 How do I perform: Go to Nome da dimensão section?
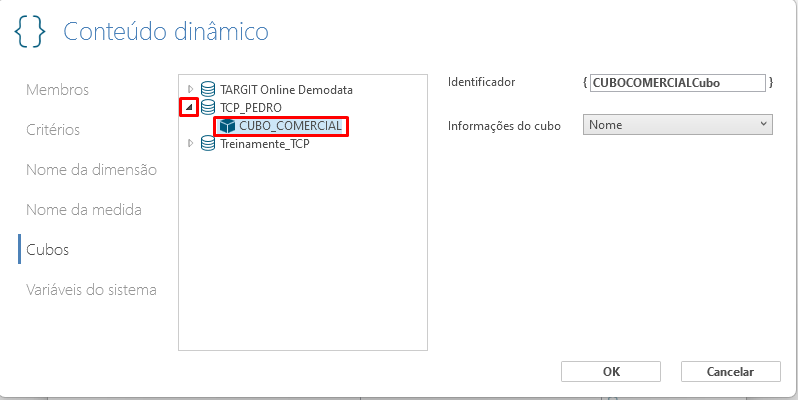tap(92, 169)
